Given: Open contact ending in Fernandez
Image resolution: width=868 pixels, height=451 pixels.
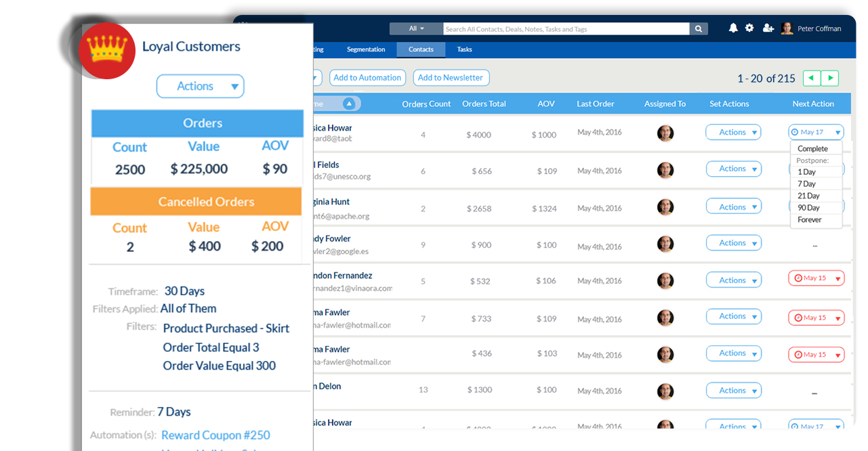Looking at the screenshot, I should [343, 276].
